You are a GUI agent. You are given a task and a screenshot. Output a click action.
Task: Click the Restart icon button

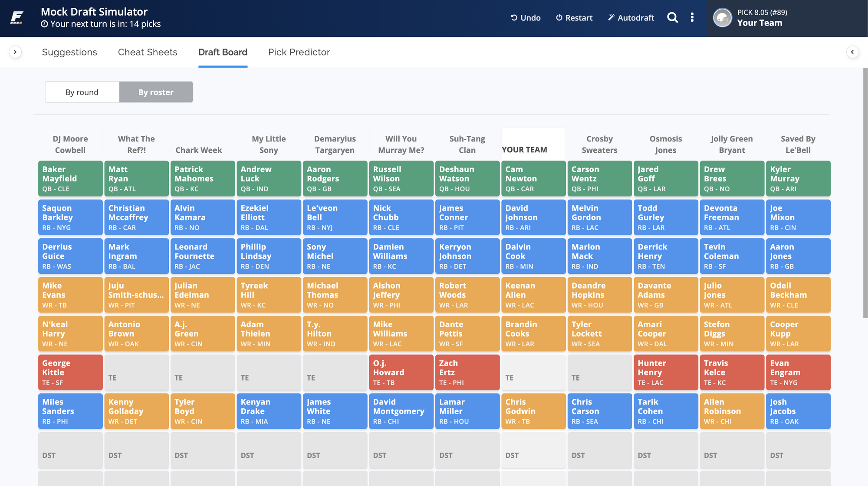(x=558, y=17)
